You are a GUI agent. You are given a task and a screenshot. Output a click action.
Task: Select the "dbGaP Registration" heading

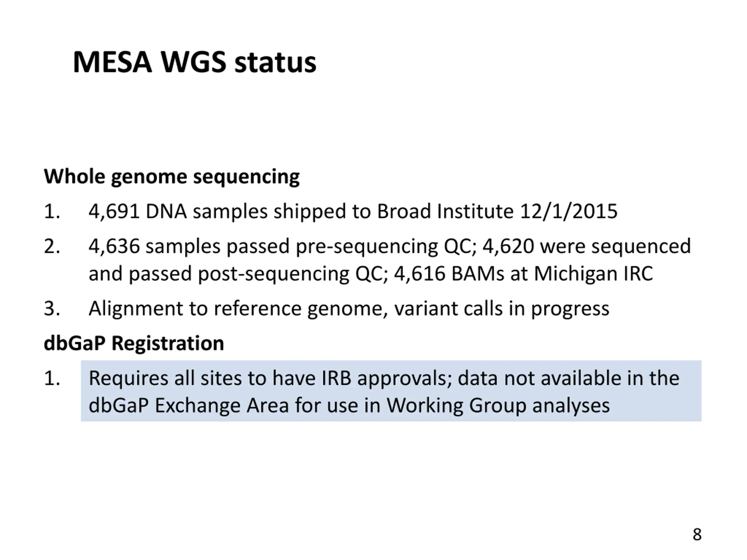point(134,343)
